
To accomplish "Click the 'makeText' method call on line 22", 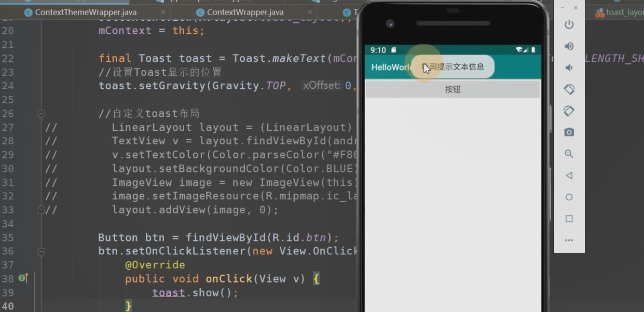I will click(299, 58).
